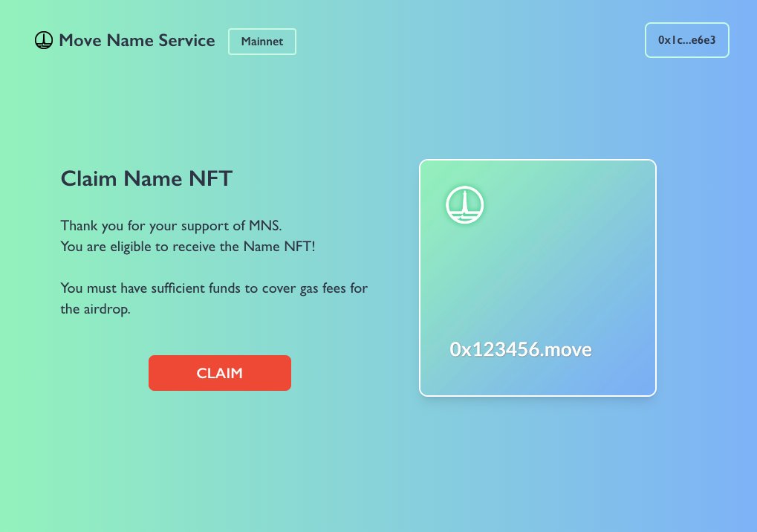
Task: Click the sufficient funds gas fees notice
Action: point(214,299)
